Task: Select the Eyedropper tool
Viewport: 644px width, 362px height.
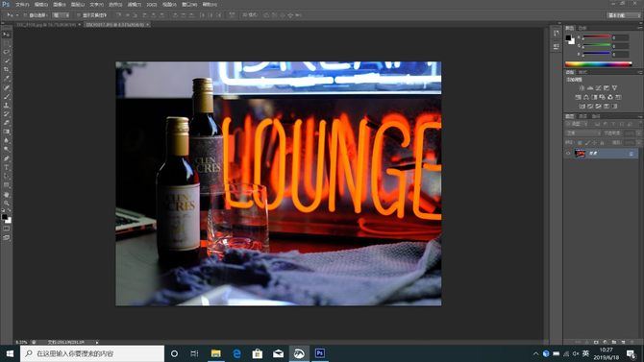Action: click(x=6, y=79)
